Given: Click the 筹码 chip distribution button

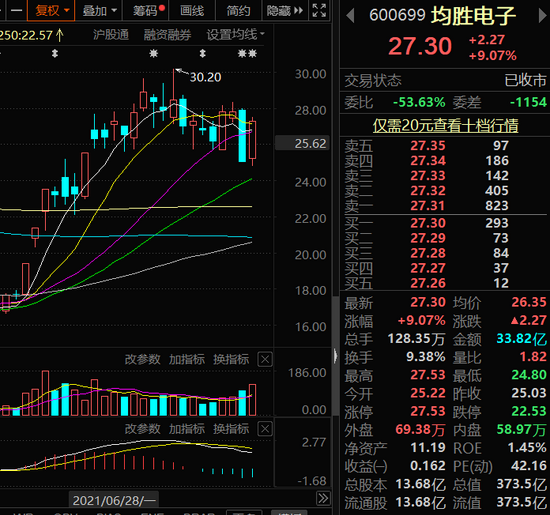Looking at the screenshot, I should [145, 11].
